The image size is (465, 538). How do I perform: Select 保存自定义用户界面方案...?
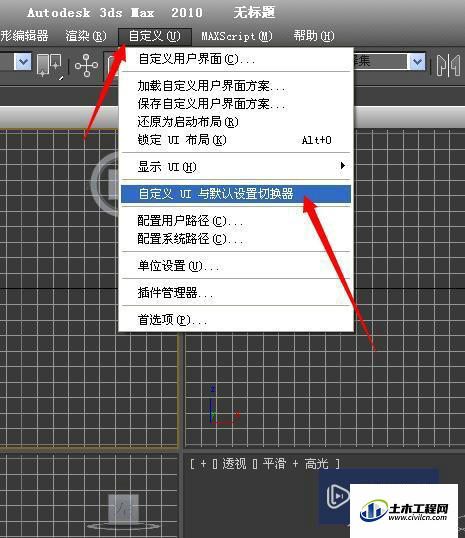tap(236, 104)
